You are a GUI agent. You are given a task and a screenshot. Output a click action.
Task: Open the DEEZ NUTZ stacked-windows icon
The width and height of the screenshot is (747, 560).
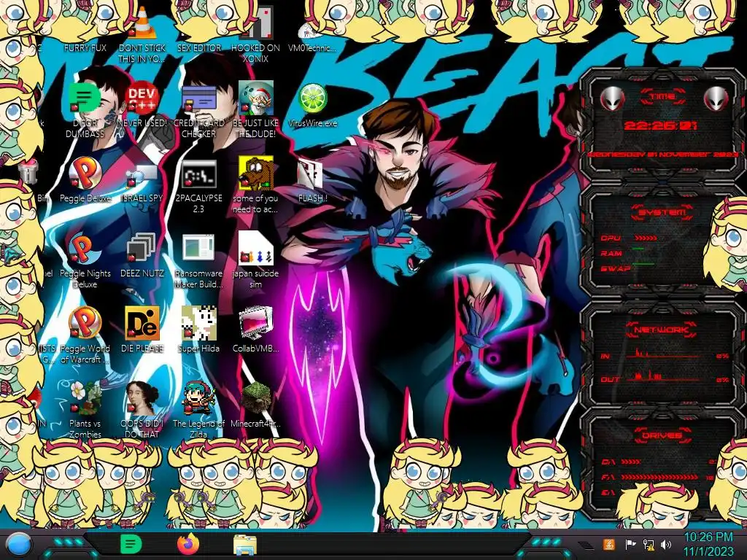142,249
